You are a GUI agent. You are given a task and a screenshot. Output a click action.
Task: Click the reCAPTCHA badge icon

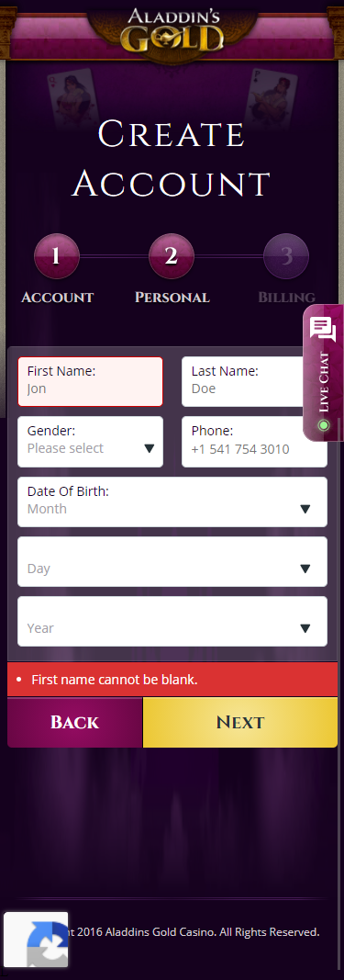[36, 940]
